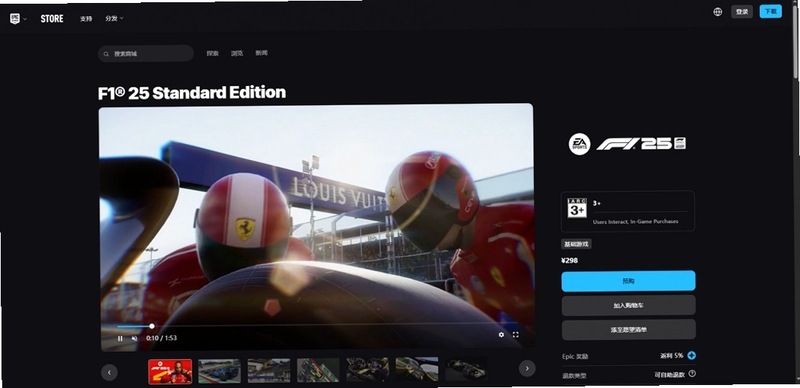Viewport: 800px width, 388px height.
Task: Pause the trailer video
Action: click(120, 338)
